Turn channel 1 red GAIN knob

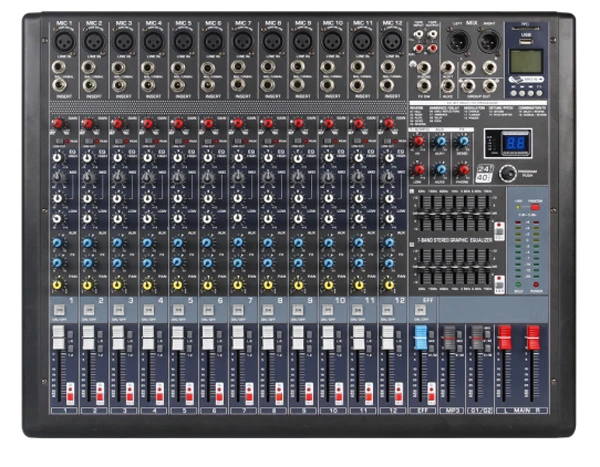coord(57,123)
